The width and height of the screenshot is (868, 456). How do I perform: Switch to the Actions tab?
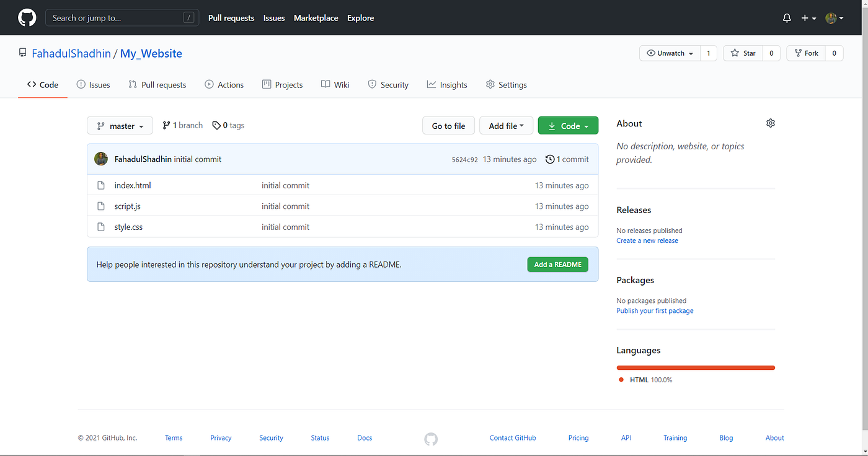coord(224,85)
